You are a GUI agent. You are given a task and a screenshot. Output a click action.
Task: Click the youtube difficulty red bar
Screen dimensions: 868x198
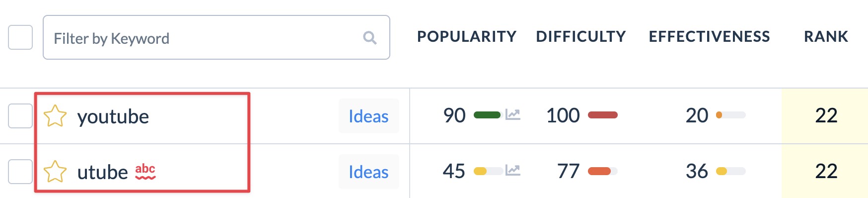pos(603,115)
